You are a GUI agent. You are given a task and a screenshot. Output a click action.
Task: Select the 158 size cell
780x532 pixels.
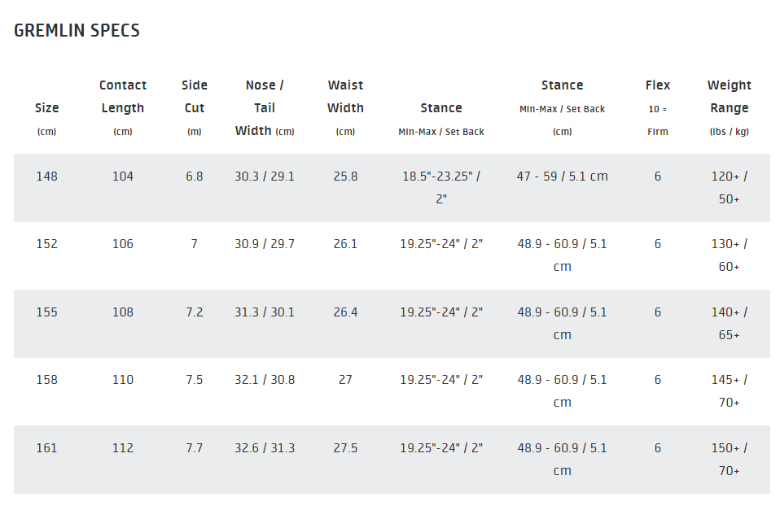(x=46, y=380)
